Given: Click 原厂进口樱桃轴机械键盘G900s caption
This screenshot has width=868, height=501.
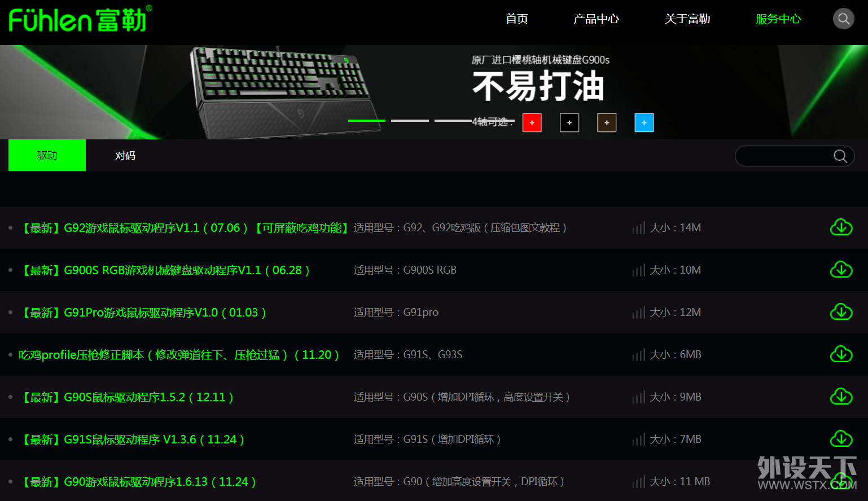Looking at the screenshot, I should [x=541, y=60].
